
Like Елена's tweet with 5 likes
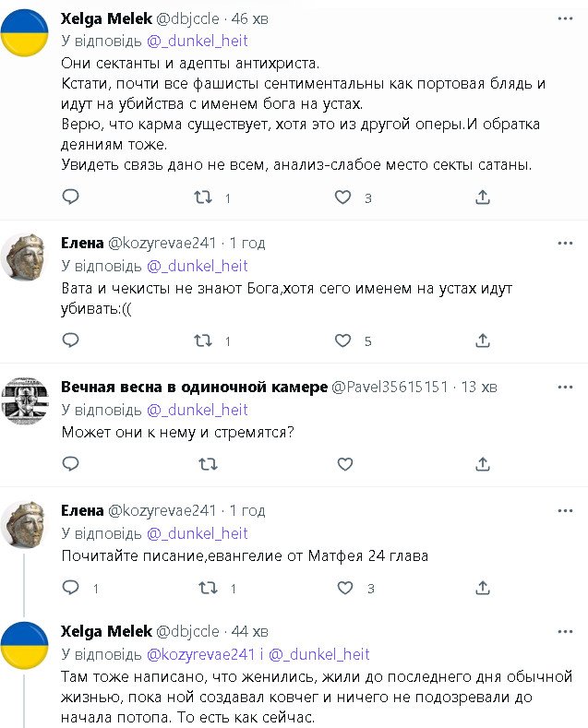click(342, 340)
